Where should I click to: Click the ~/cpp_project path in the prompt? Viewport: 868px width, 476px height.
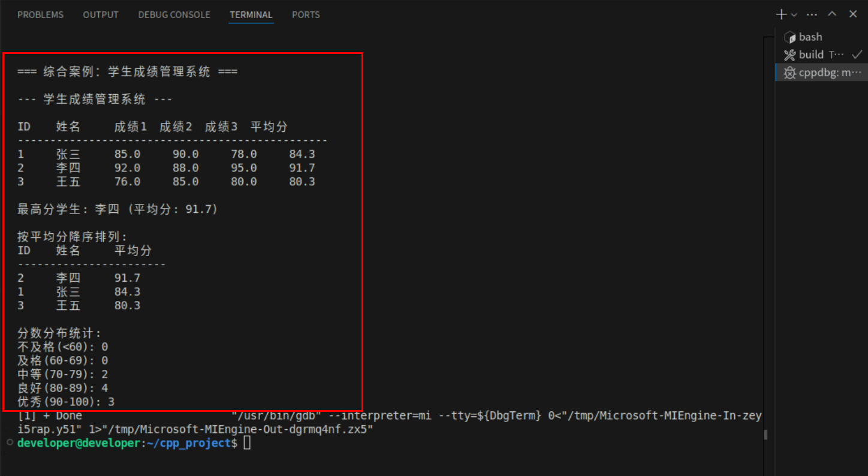click(189, 443)
